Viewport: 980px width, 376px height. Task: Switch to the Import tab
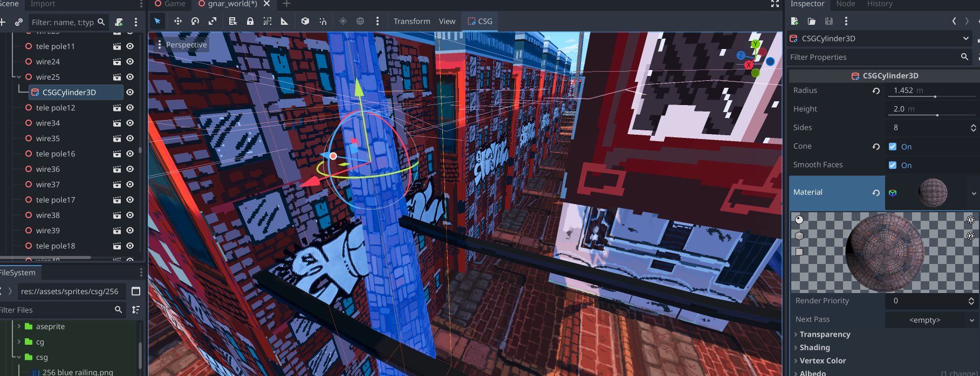click(43, 4)
